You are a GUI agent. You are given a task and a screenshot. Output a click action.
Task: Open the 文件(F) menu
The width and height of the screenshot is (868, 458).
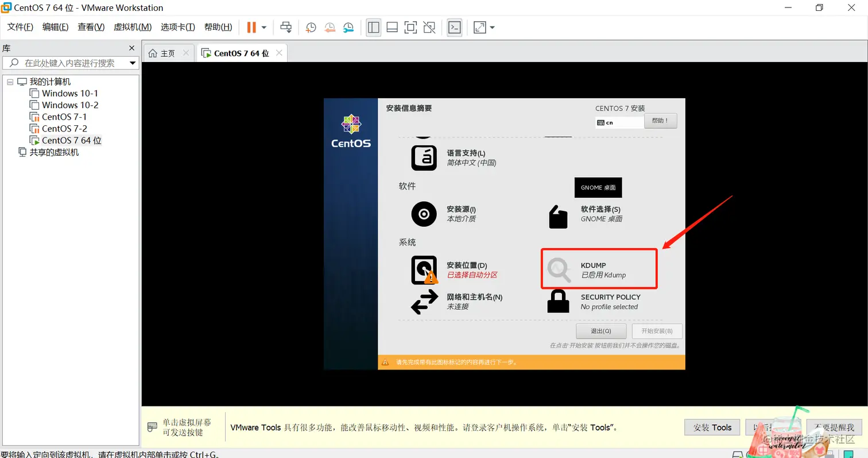pos(20,27)
